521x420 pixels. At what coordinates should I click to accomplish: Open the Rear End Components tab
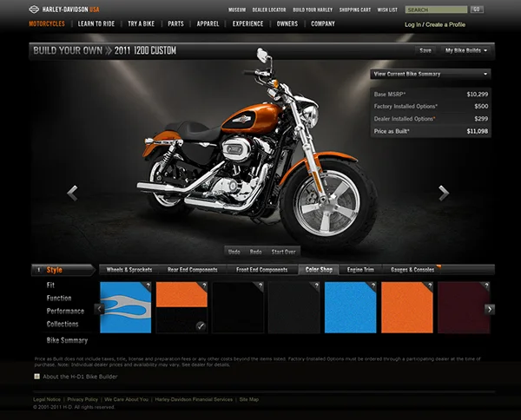193,270
